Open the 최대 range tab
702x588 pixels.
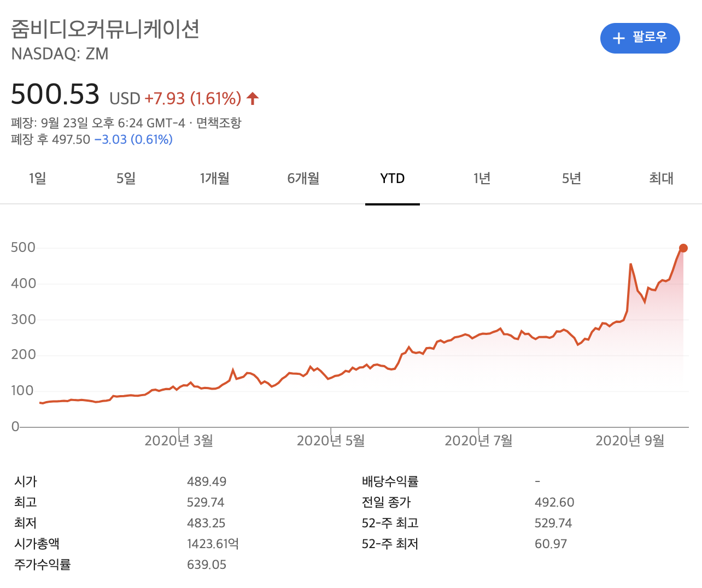click(x=661, y=179)
